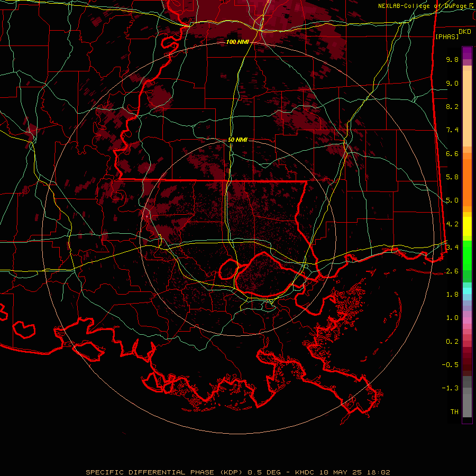Click the NEXLAB-College of DuPage credit text
This screenshot has height=476, width=476.
point(424,6)
